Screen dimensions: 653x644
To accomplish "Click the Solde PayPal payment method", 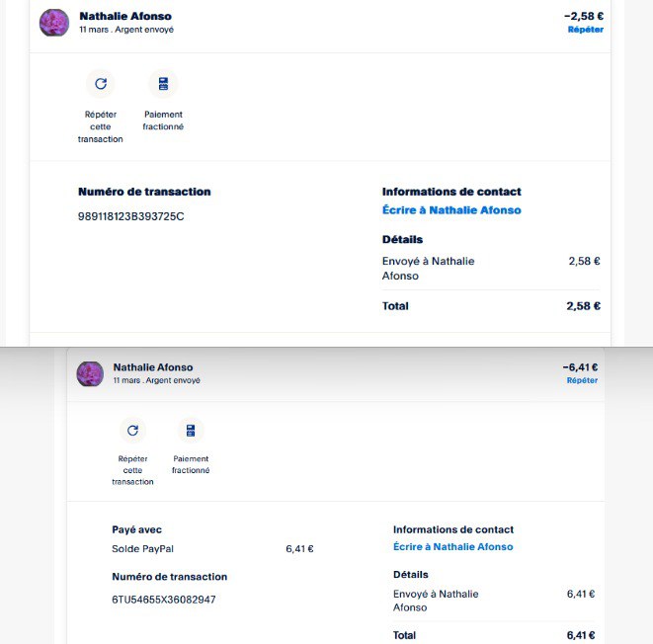I will coord(143,549).
